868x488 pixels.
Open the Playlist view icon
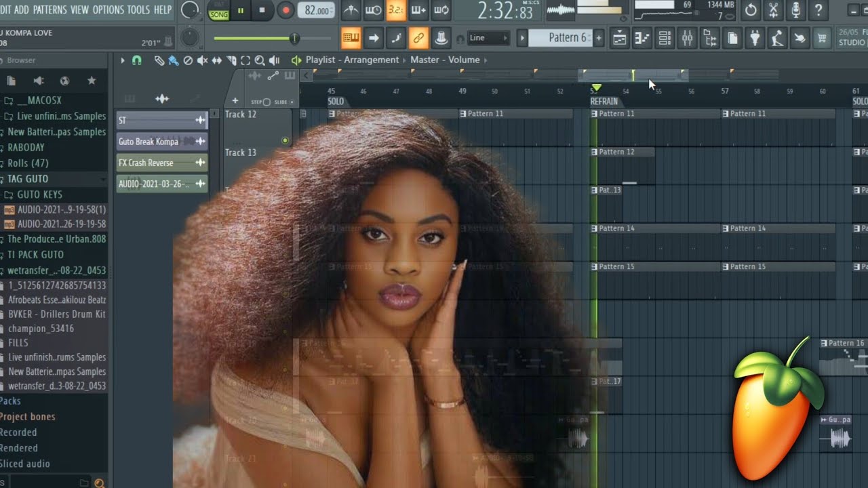click(x=619, y=38)
